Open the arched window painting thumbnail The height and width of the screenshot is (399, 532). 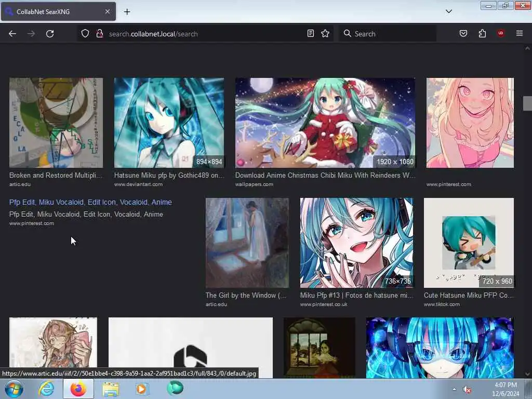pyautogui.click(x=320, y=348)
